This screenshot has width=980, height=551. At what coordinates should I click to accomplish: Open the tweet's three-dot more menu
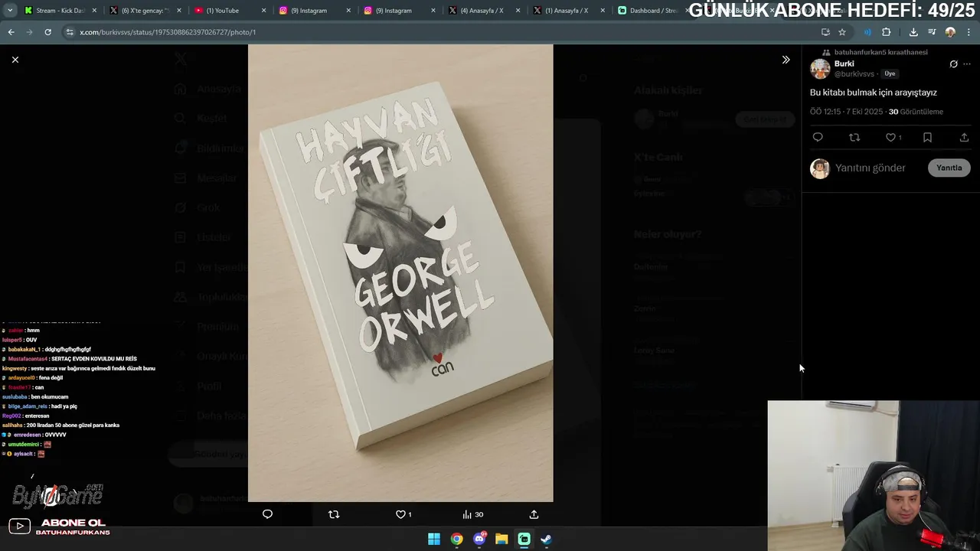click(969, 64)
